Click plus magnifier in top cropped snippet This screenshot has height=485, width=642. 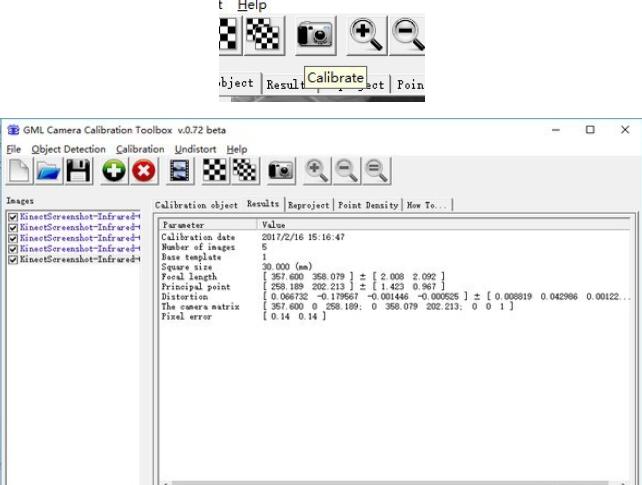(366, 35)
